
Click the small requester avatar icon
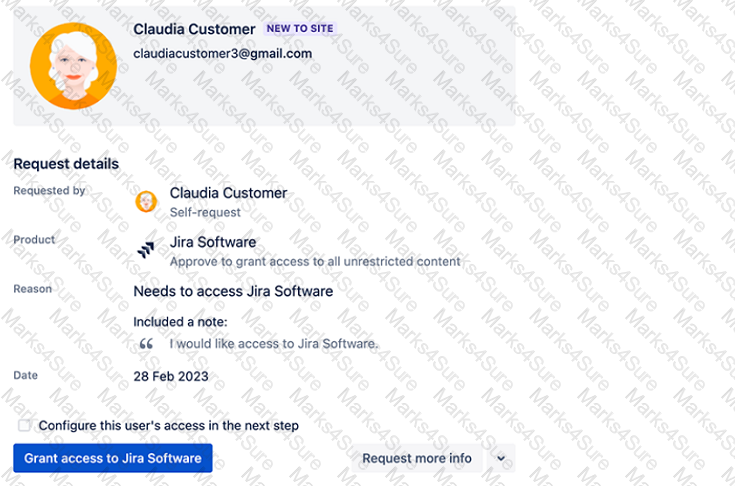[x=146, y=202]
